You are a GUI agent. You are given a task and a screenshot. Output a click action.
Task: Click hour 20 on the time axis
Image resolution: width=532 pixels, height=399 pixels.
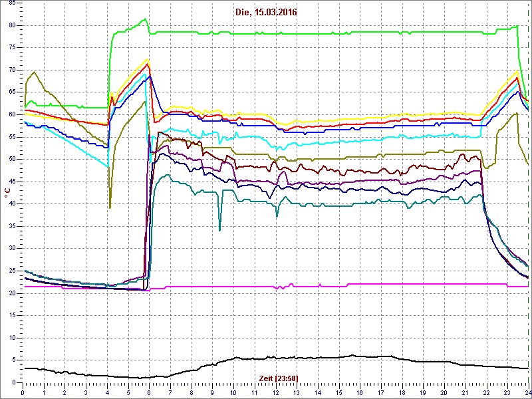(444, 392)
